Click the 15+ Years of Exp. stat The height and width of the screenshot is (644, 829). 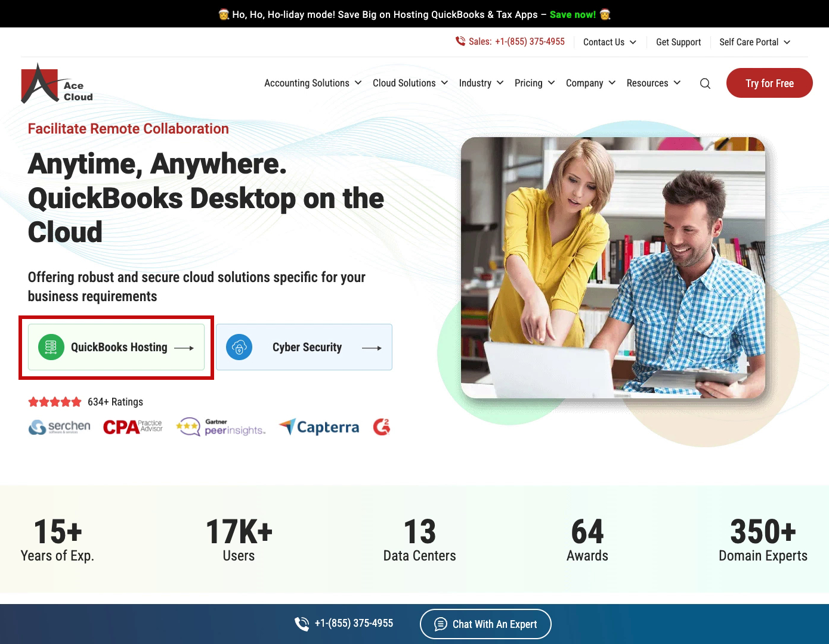(x=57, y=540)
